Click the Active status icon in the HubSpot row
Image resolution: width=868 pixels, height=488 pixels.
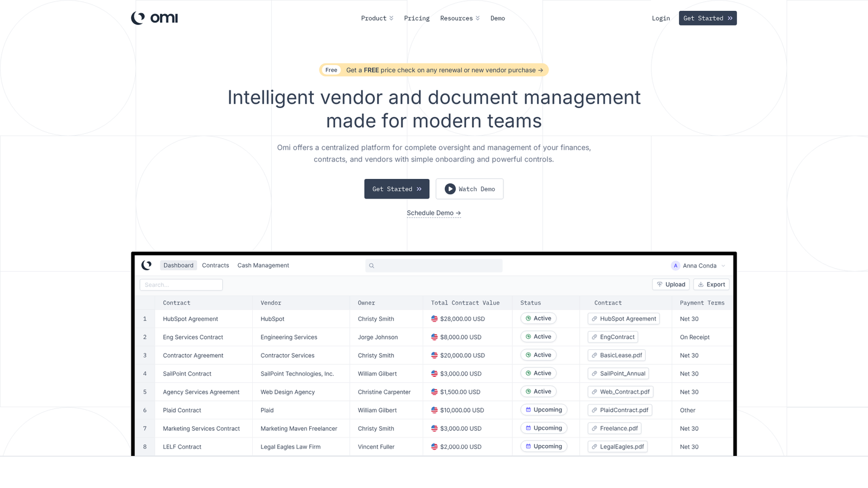[x=528, y=318]
